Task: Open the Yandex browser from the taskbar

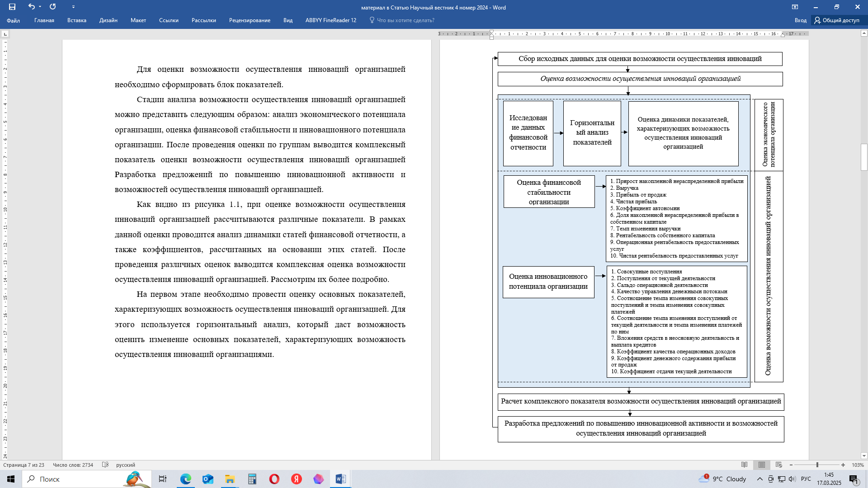Action: pos(297,479)
